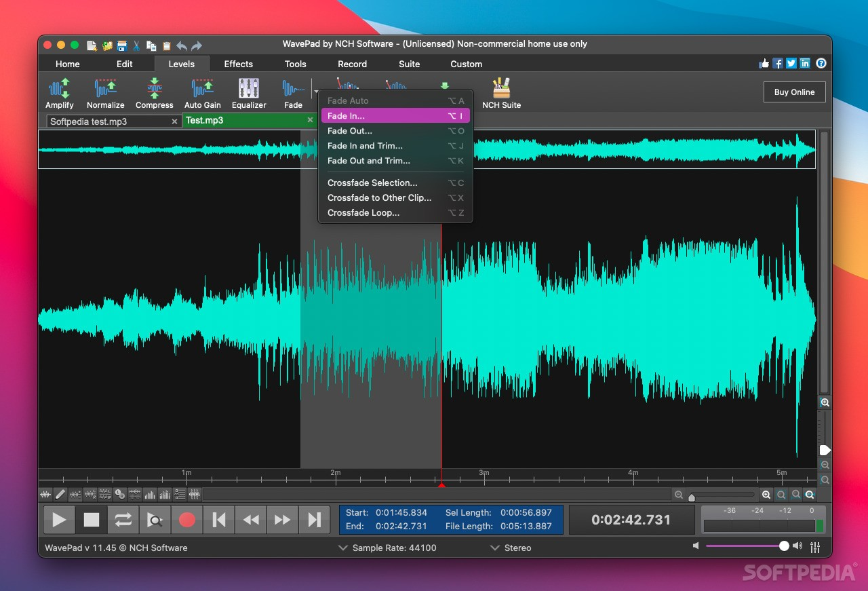Click the Buy Online button

795,92
